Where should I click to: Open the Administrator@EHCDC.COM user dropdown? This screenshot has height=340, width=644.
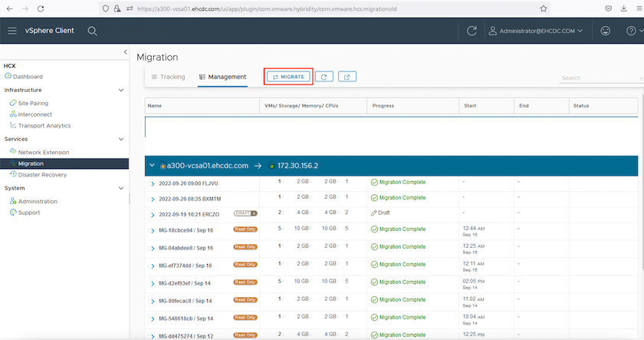click(x=536, y=31)
